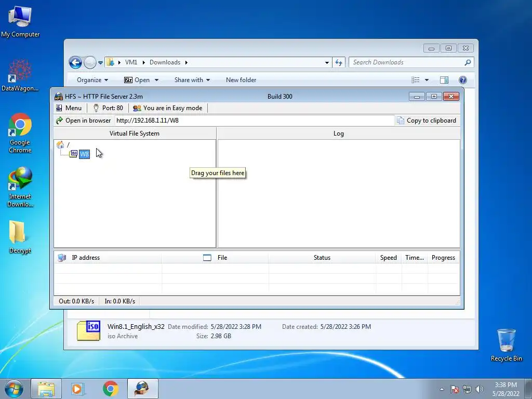Click the Out: 0.0 KB/s status text
Viewport: 532px width, 399px height.
tap(76, 301)
